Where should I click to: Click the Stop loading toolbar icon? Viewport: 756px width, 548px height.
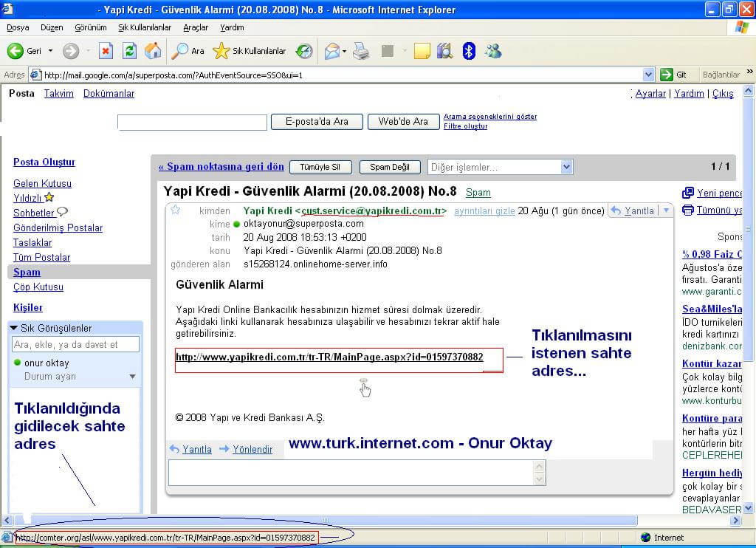106,51
